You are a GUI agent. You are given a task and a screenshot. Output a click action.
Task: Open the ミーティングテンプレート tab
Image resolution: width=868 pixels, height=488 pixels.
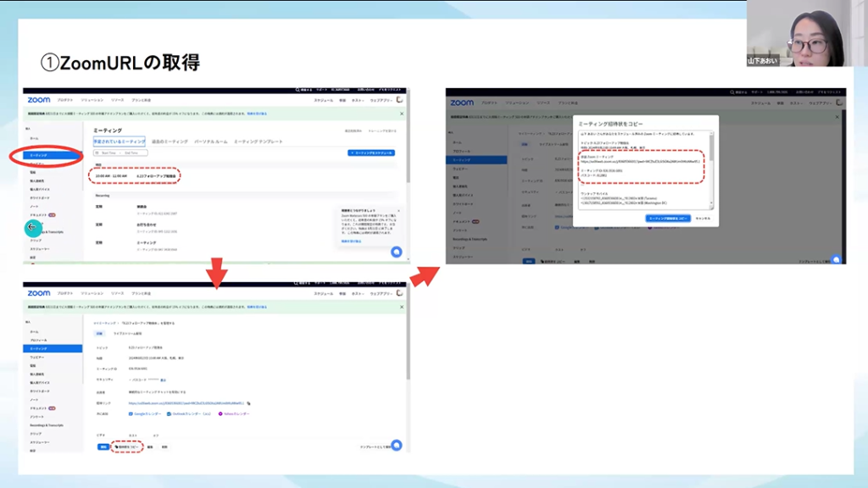coord(259,141)
